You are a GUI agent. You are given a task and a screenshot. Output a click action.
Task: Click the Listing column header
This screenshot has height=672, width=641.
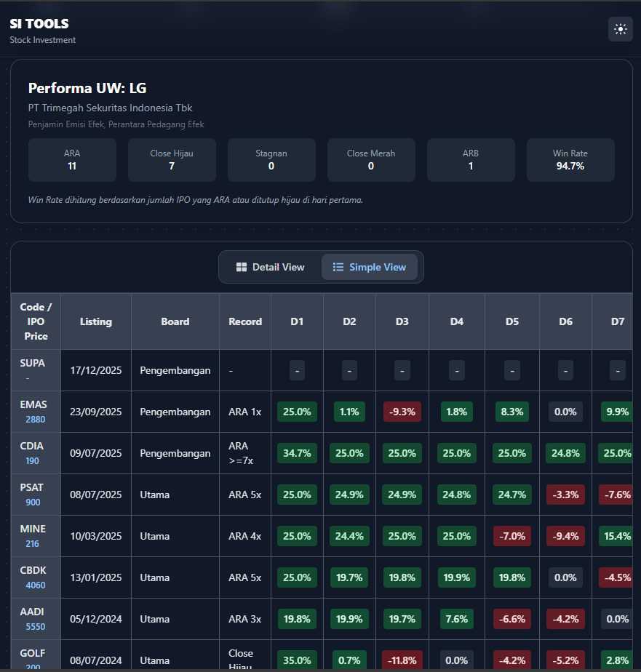(x=96, y=321)
